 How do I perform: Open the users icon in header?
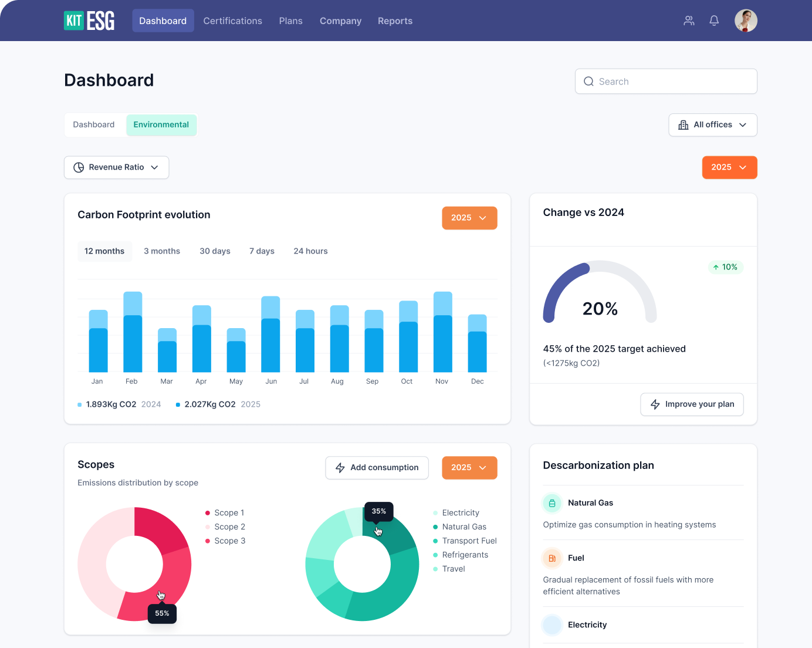click(689, 21)
